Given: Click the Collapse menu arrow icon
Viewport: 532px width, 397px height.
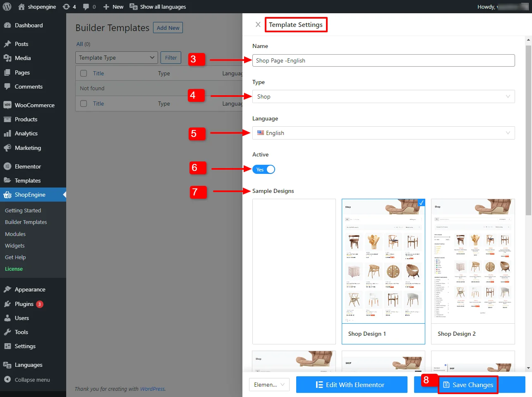Looking at the screenshot, I should 7,379.
